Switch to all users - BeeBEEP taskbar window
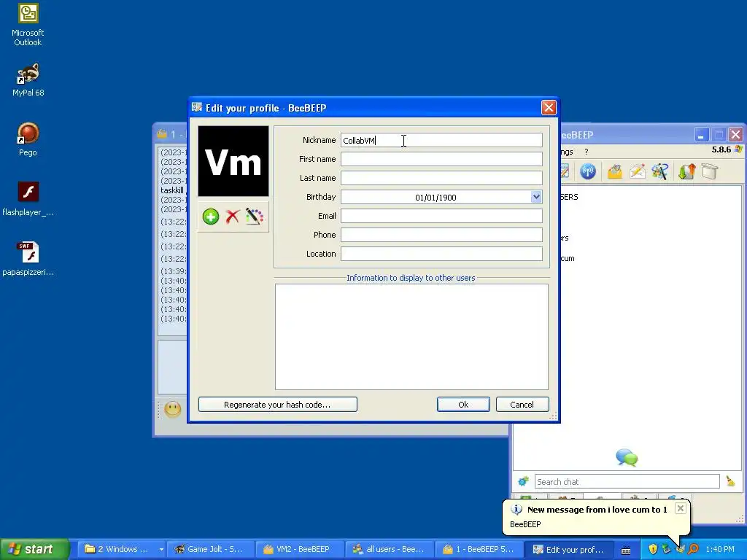Image resolution: width=747 pixels, height=560 pixels. pos(389,549)
